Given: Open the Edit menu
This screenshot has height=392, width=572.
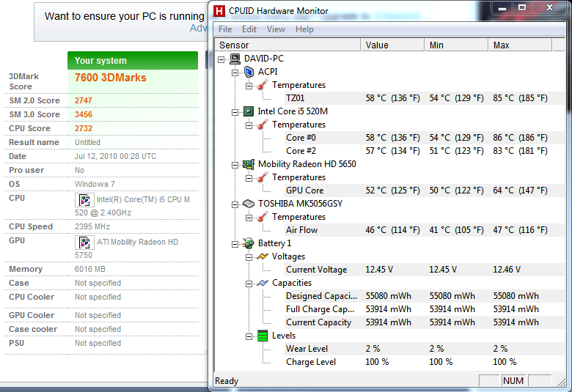Looking at the screenshot, I should click(x=249, y=29).
